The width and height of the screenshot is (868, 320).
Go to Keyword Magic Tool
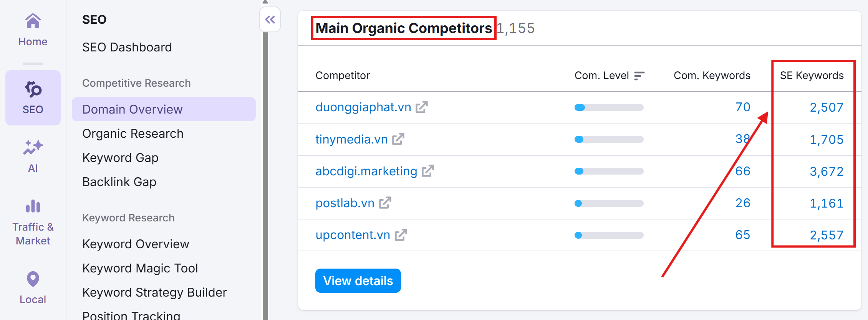[140, 268]
